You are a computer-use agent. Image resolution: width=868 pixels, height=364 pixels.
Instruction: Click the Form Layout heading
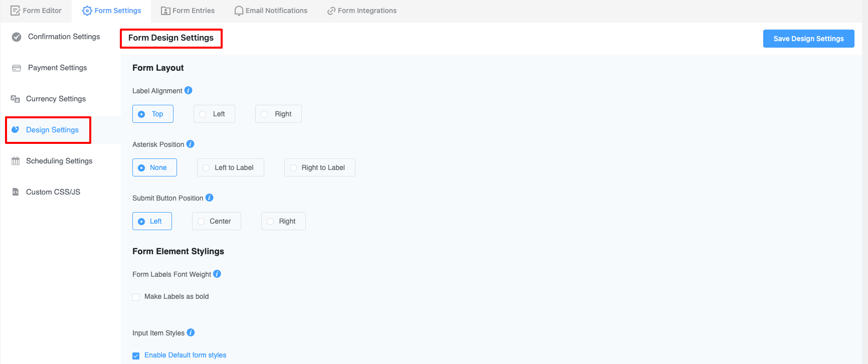pyautogui.click(x=158, y=68)
